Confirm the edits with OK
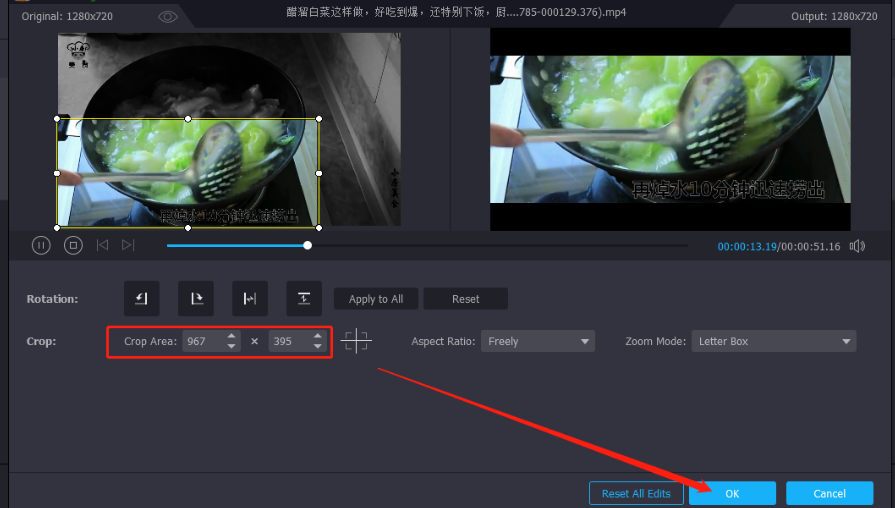895x508 pixels. coord(732,493)
